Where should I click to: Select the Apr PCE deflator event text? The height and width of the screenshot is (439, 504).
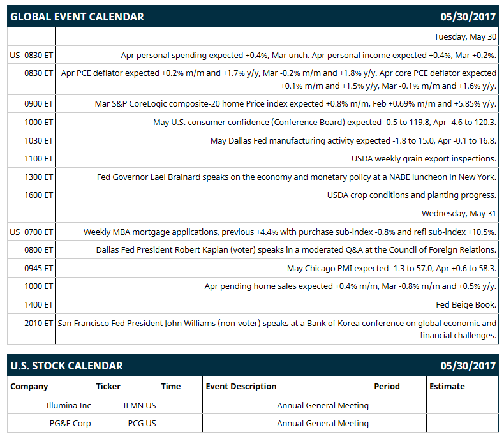pyautogui.click(x=278, y=79)
